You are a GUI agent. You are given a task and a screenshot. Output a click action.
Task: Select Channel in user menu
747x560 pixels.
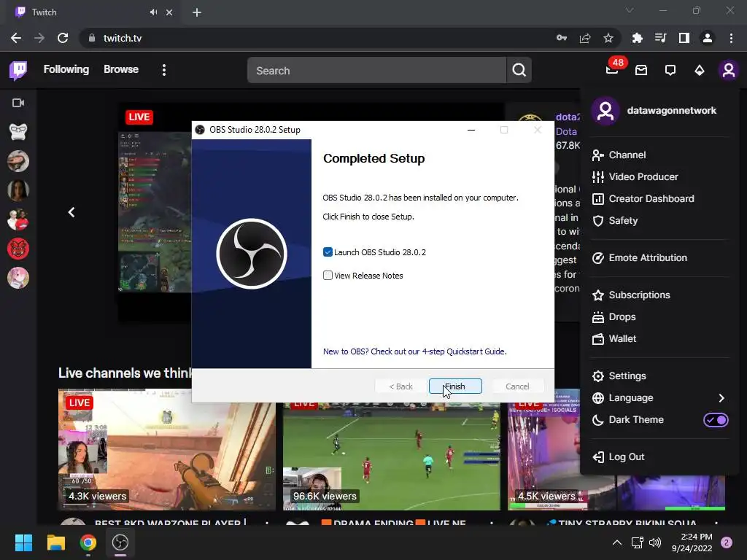(659, 155)
